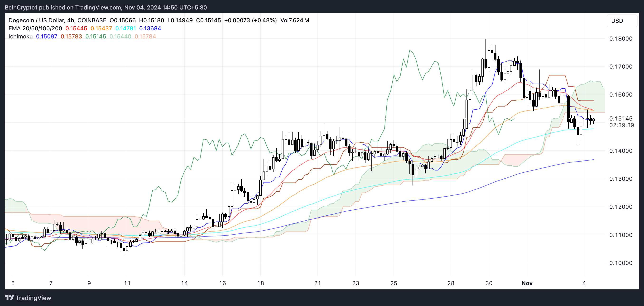This screenshot has height=306, width=644.
Task: Click the current price label 0.15145
Action: [x=620, y=119]
